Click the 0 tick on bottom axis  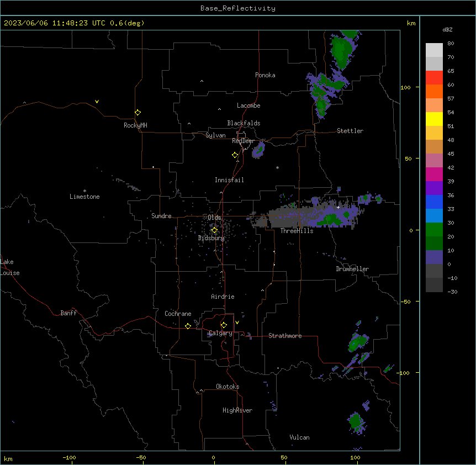coord(214,457)
